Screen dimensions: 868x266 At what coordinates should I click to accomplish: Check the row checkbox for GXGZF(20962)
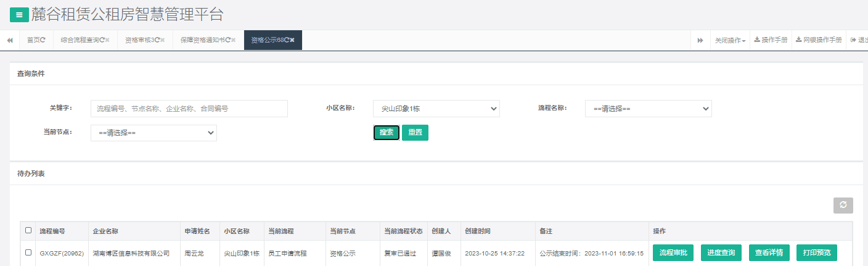(28, 252)
